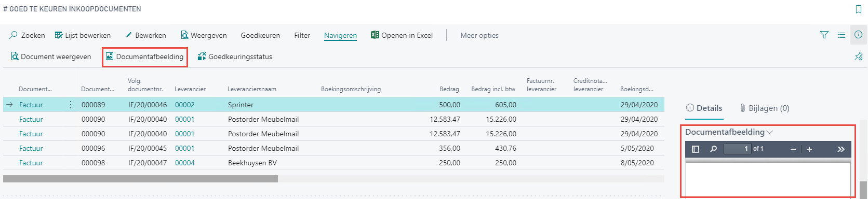Click the horizontal list scrollbar
868x199 pixels.
[x=140, y=179]
